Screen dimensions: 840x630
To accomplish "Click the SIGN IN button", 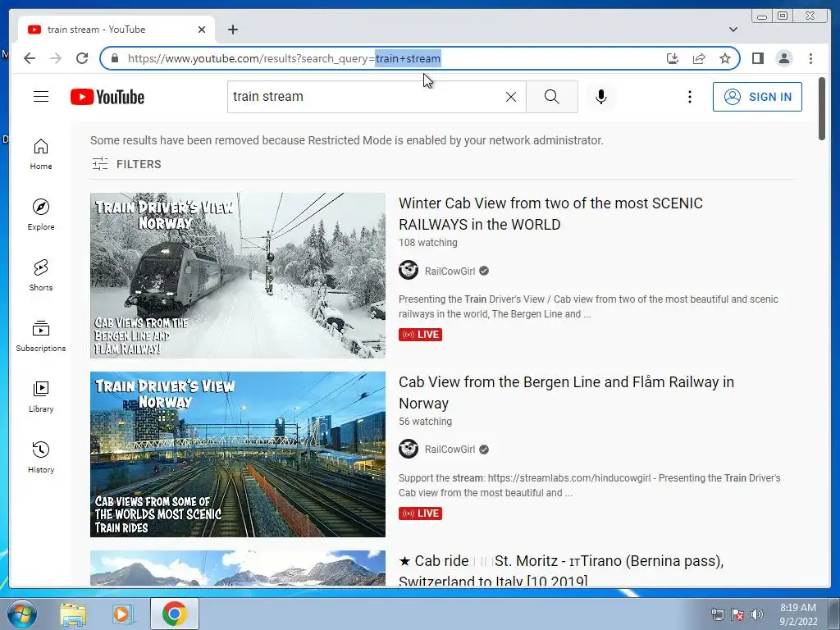I will coord(757,97).
